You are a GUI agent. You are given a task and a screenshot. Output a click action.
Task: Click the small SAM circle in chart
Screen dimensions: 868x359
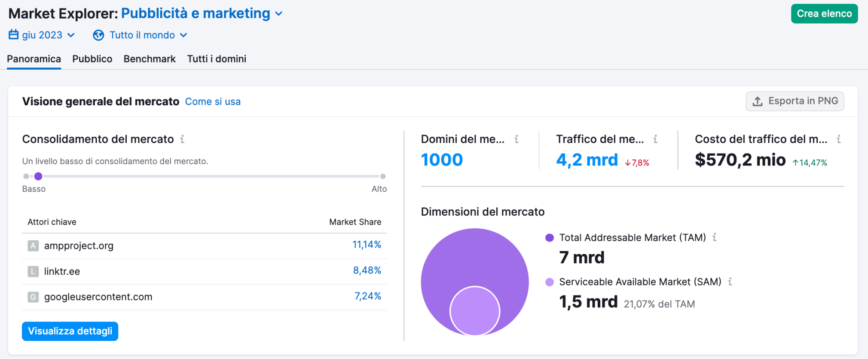coord(475,311)
